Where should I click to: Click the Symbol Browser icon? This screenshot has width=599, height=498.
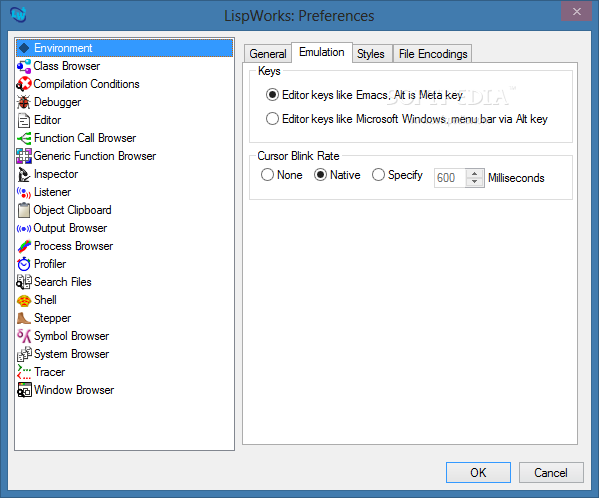click(x=24, y=336)
